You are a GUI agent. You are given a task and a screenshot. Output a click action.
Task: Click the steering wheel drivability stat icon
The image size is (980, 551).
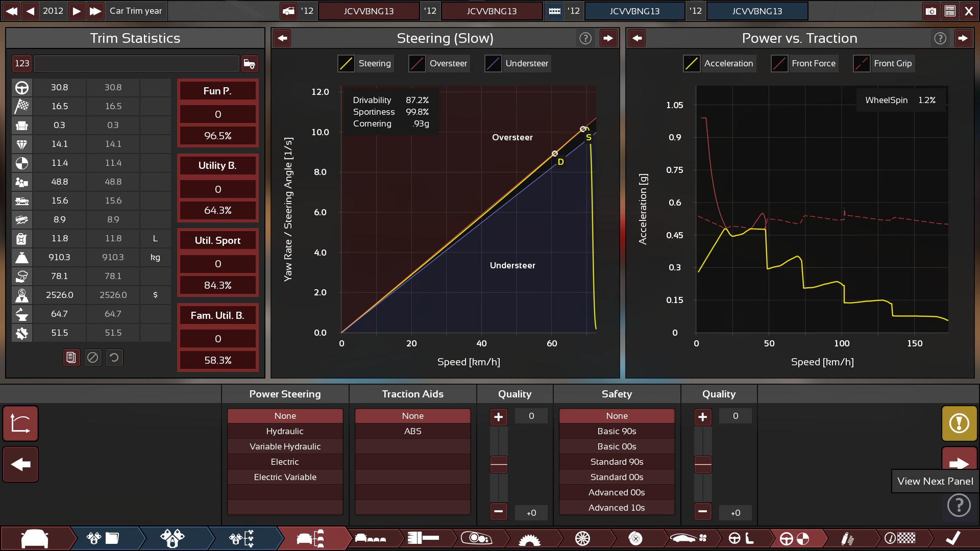pyautogui.click(x=22, y=87)
